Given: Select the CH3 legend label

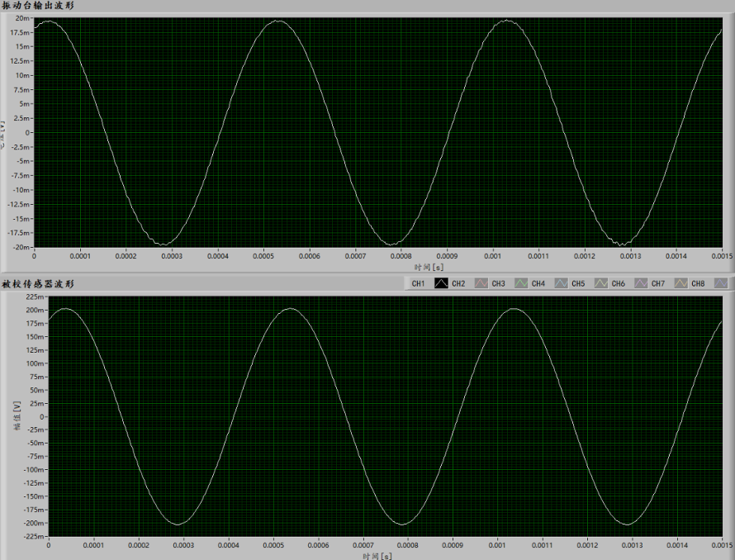Looking at the screenshot, I should 498,284.
